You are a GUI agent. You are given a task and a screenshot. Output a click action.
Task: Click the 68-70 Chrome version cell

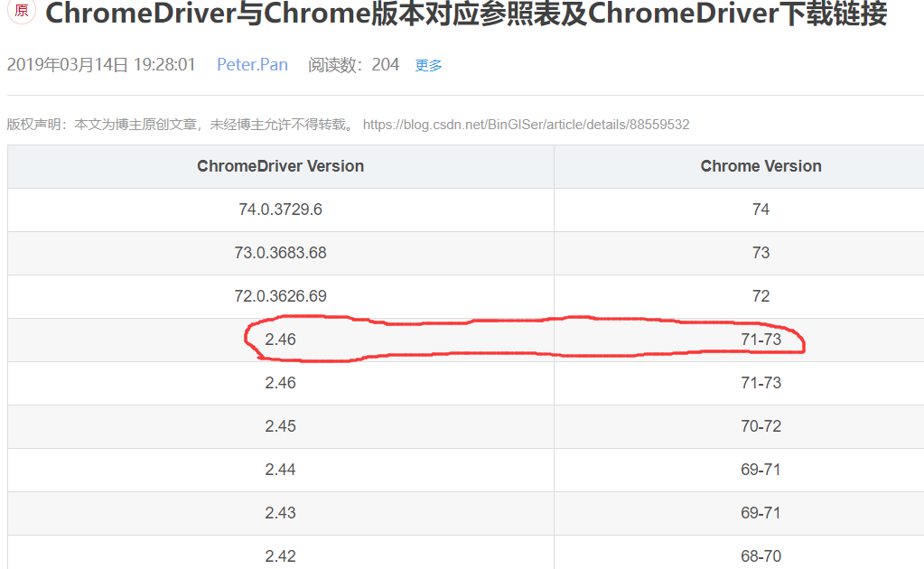click(761, 555)
